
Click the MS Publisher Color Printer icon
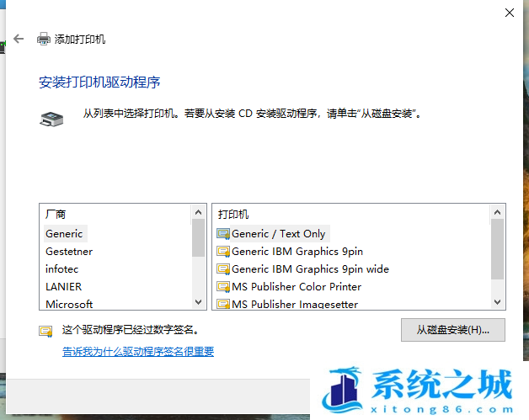tap(223, 287)
